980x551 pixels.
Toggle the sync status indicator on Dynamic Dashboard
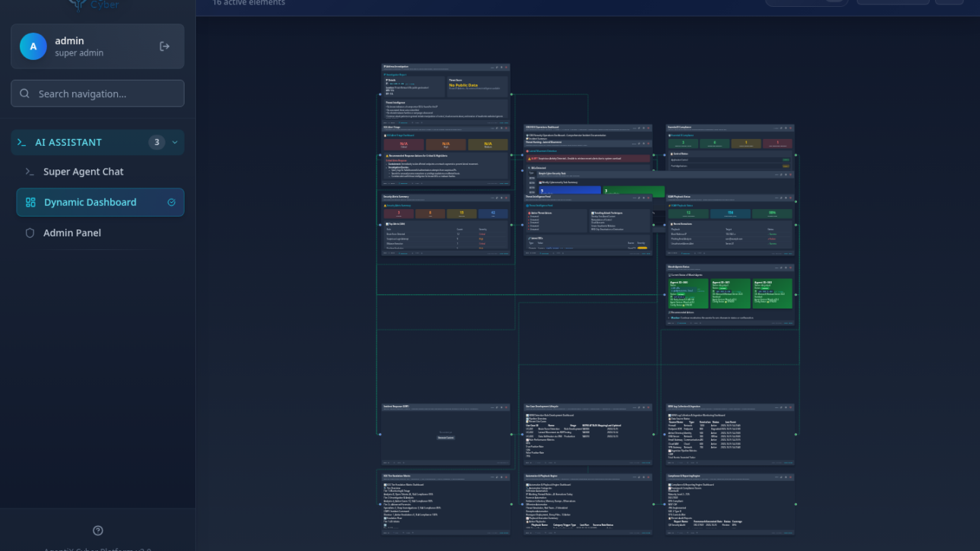pyautogui.click(x=170, y=202)
